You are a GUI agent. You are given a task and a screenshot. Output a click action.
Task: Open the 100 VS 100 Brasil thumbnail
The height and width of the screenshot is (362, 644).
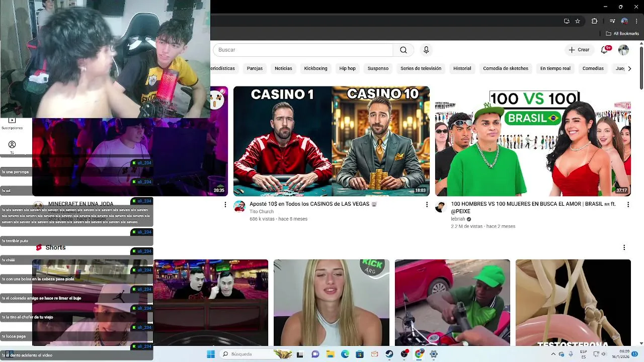pos(533,141)
